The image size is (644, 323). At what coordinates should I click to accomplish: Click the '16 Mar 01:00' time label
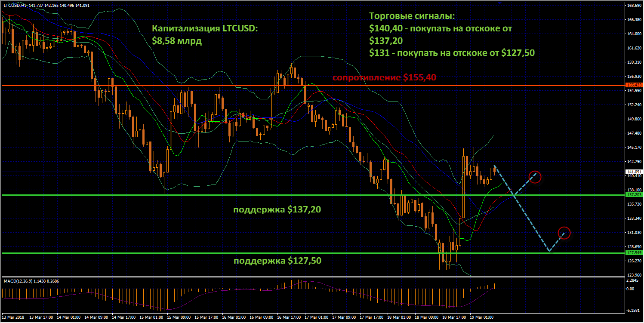234,317
